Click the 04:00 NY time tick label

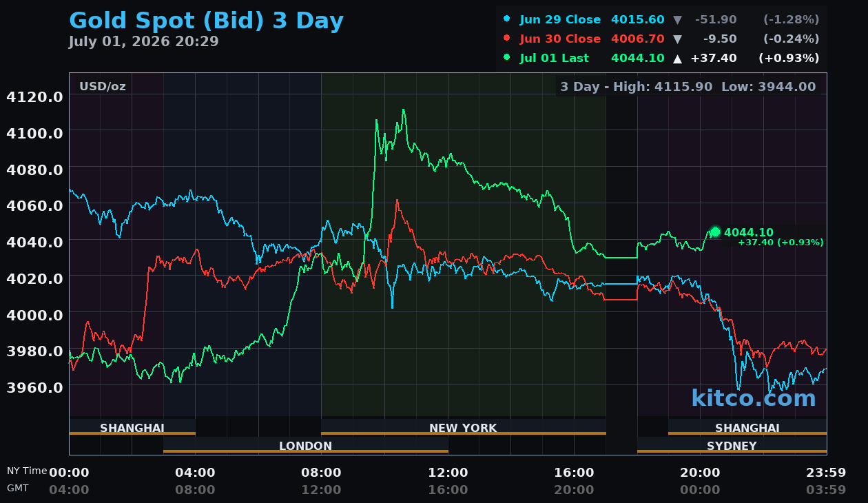click(195, 473)
